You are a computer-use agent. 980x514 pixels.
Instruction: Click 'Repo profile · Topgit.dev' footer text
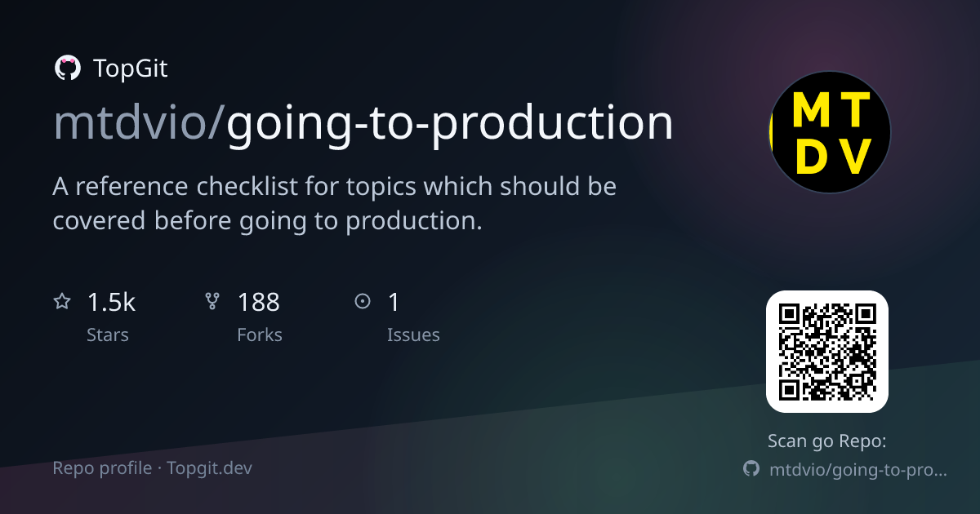pos(153,468)
